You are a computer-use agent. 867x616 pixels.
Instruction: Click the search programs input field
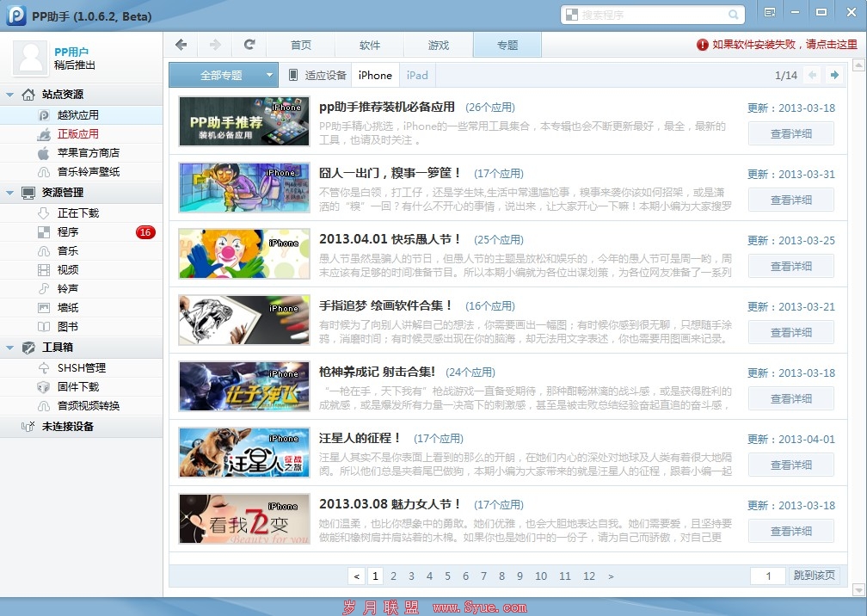coord(653,15)
